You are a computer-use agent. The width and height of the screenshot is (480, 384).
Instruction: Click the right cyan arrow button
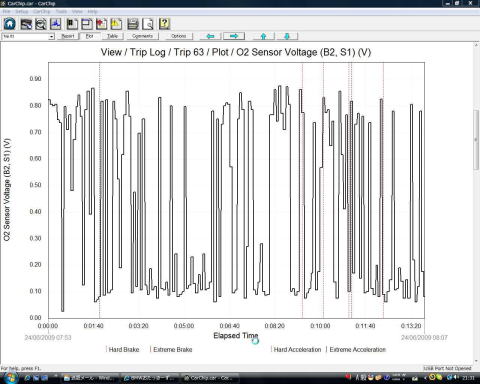(x=234, y=36)
